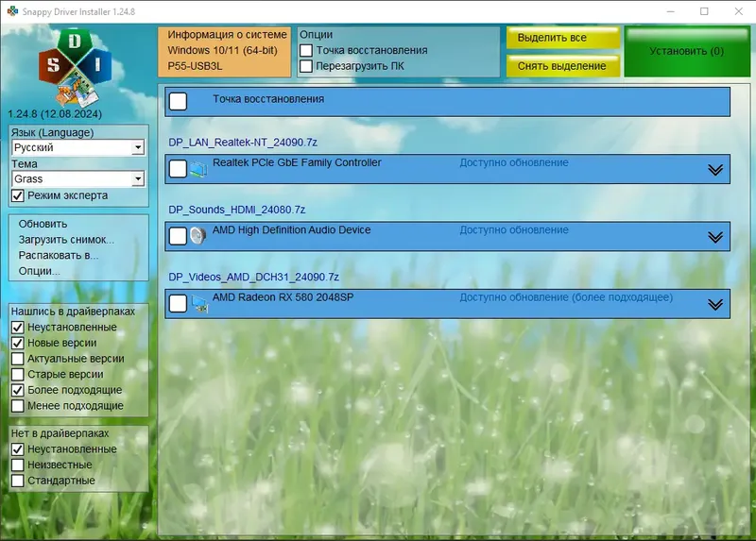Maximize the Snappy Driver Installer window
Screen dimensions: 756x541
pos(704,11)
